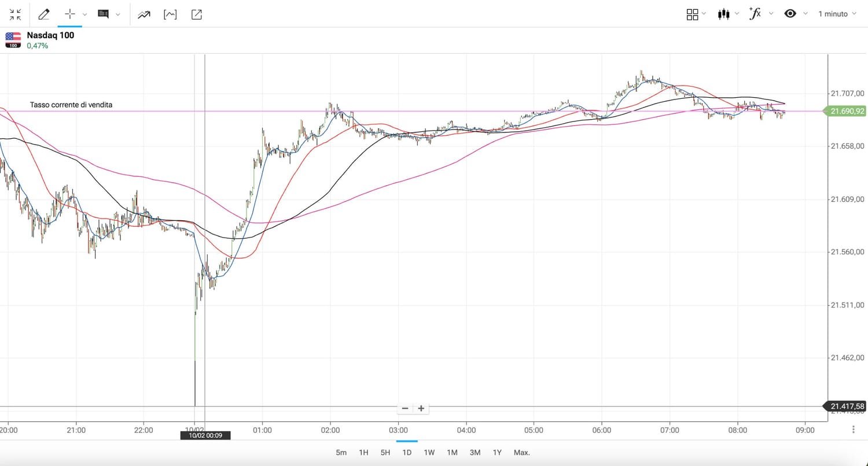
Task: Click the candlestick chart type icon
Action: pos(723,14)
